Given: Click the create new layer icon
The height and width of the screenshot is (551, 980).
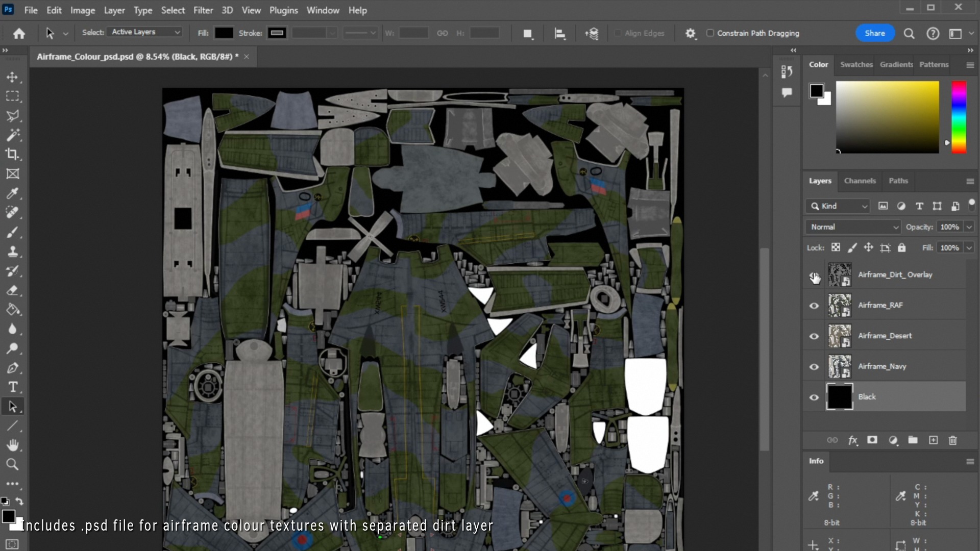Looking at the screenshot, I should coord(933,440).
